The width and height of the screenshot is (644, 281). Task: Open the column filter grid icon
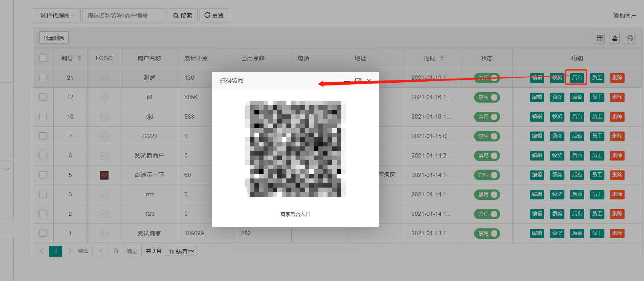tap(600, 38)
